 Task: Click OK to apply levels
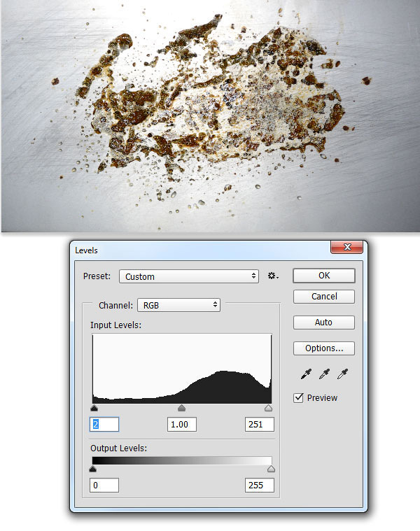coord(324,276)
